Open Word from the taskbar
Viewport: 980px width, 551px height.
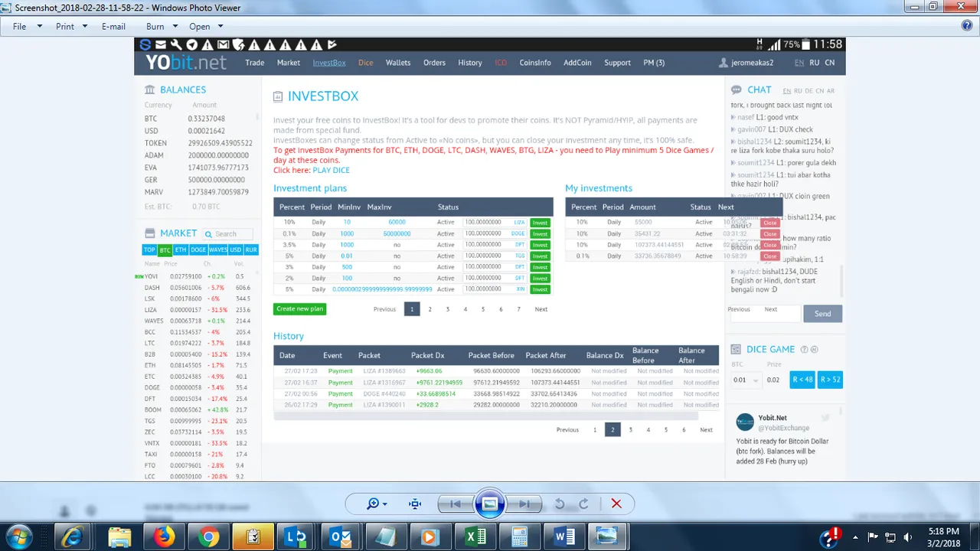564,537
